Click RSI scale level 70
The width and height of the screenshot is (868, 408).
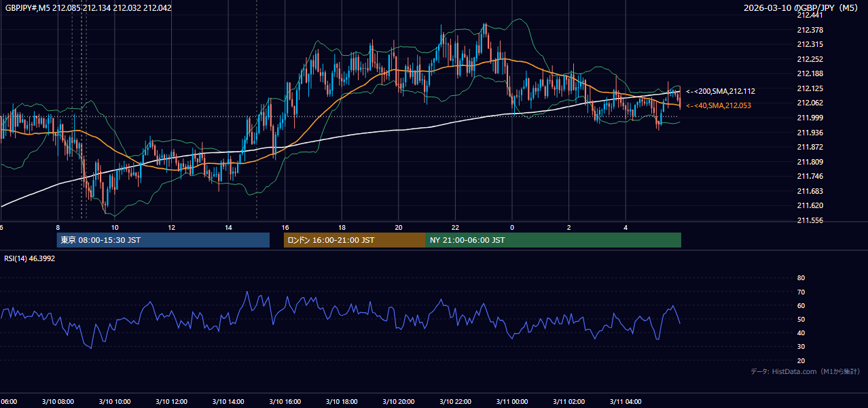coord(801,292)
